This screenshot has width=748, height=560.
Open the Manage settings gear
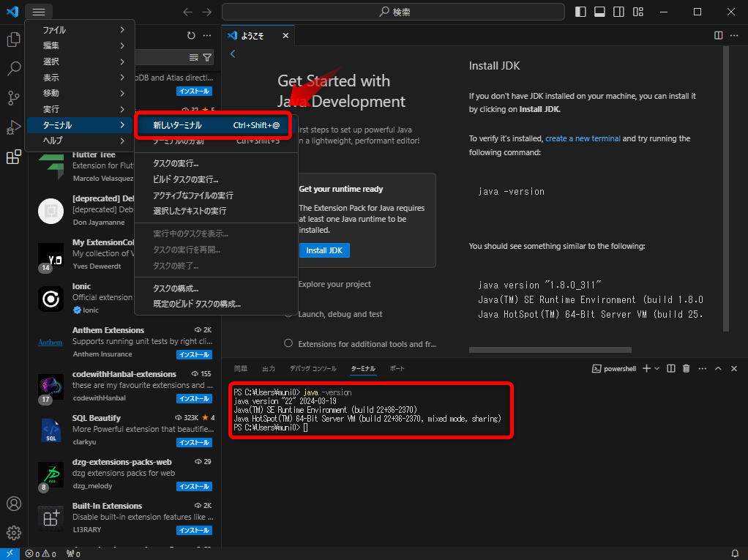pyautogui.click(x=13, y=533)
